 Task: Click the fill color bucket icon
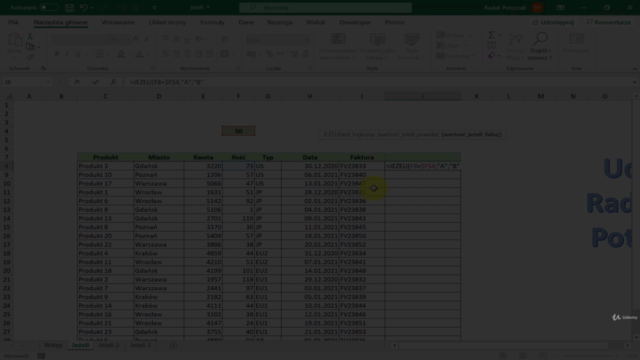121,54
